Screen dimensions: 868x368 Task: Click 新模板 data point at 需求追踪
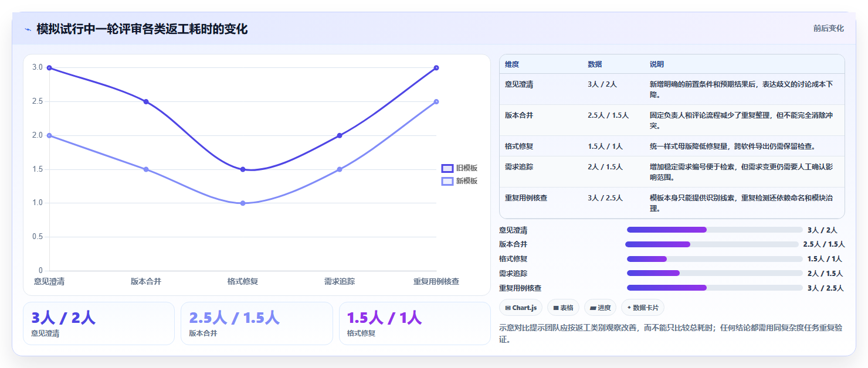[x=340, y=169]
